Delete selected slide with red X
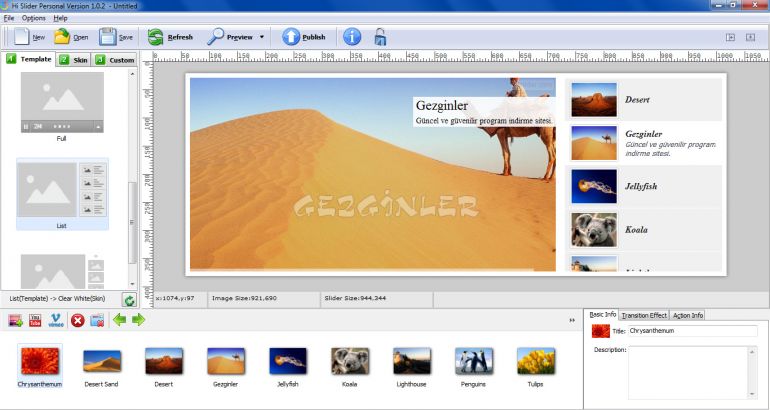 click(77, 321)
